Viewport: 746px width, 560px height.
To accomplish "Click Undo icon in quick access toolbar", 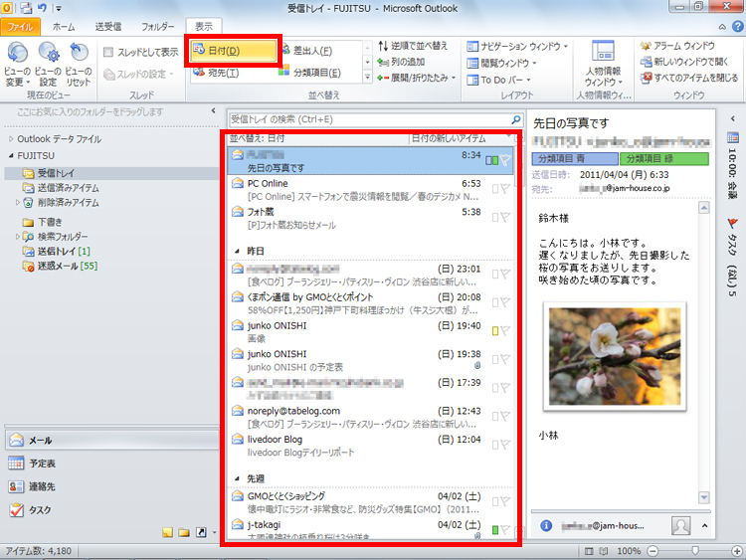I will [x=42, y=8].
